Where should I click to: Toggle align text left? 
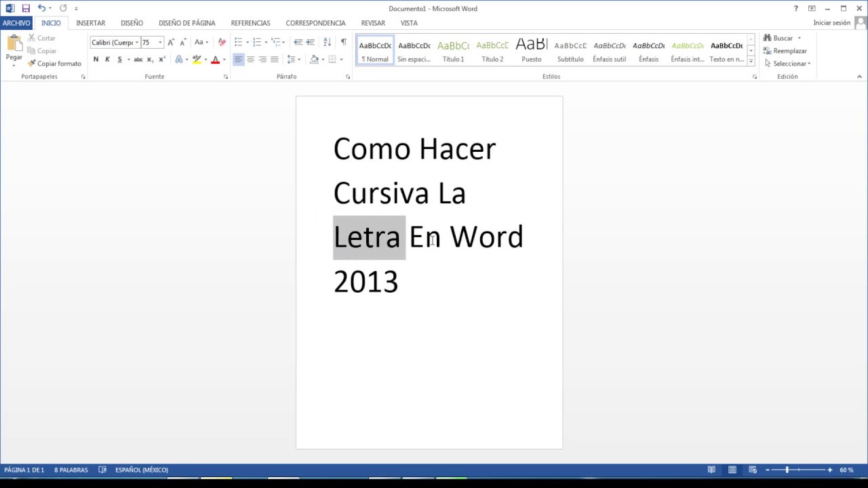click(238, 60)
